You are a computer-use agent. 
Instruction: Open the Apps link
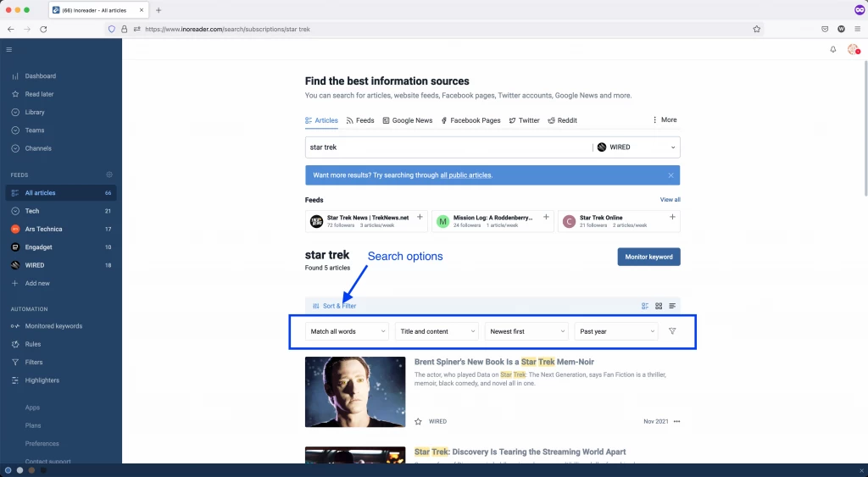tap(32, 408)
